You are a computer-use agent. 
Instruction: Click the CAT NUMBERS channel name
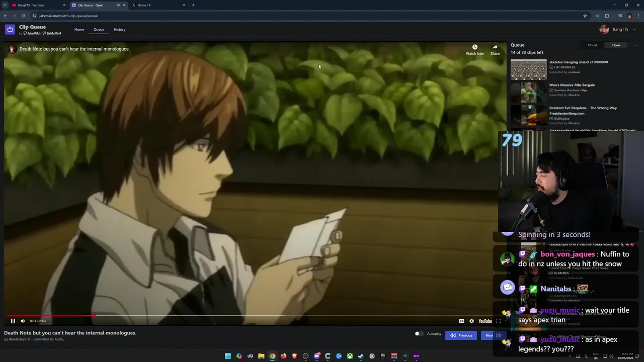pyautogui.click(x=565, y=67)
